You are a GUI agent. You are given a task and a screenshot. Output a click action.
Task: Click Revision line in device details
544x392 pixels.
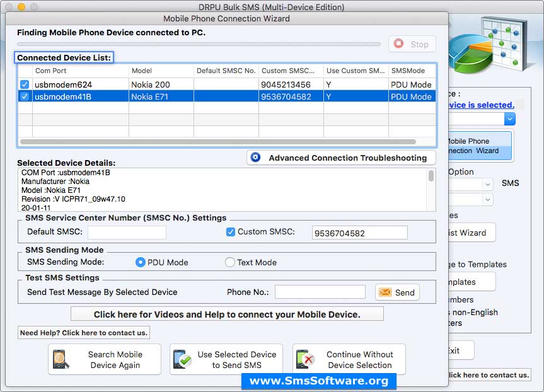click(73, 199)
